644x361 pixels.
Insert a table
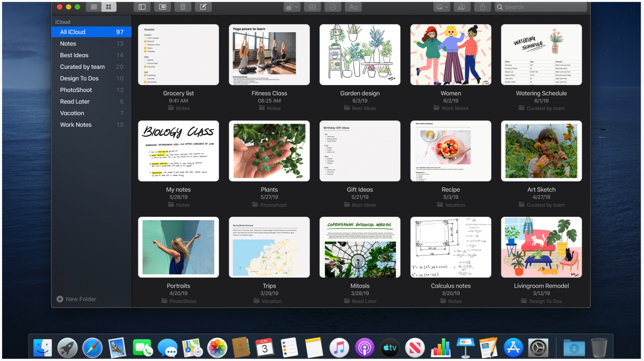pyautogui.click(x=312, y=7)
